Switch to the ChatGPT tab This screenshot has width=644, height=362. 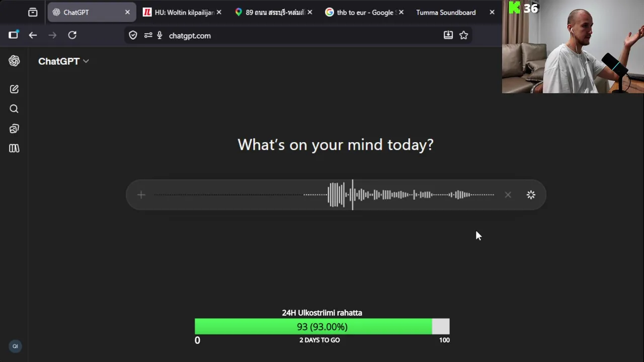(x=91, y=12)
